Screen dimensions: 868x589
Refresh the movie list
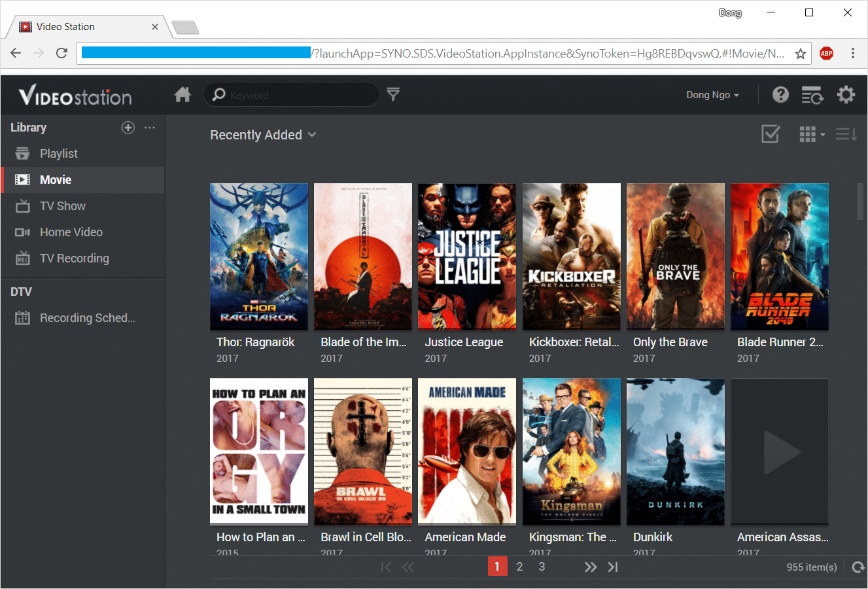click(859, 567)
